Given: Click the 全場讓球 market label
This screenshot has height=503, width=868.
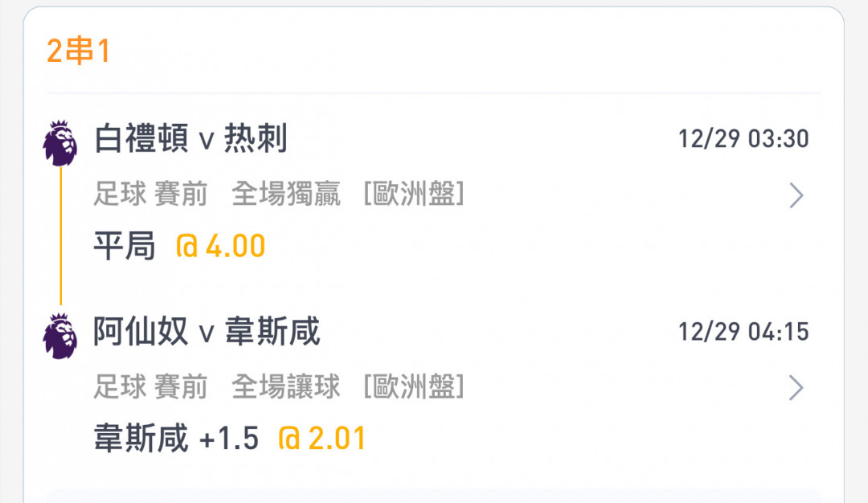Looking at the screenshot, I should 286,387.
